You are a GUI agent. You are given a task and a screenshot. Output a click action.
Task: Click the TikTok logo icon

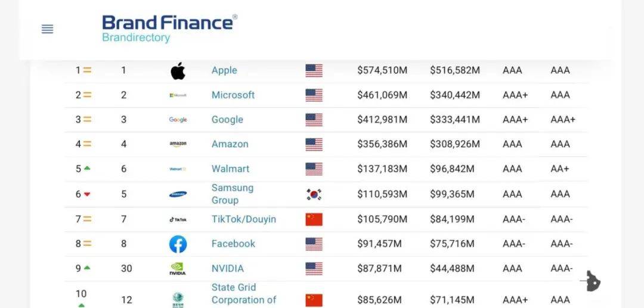coord(178,219)
